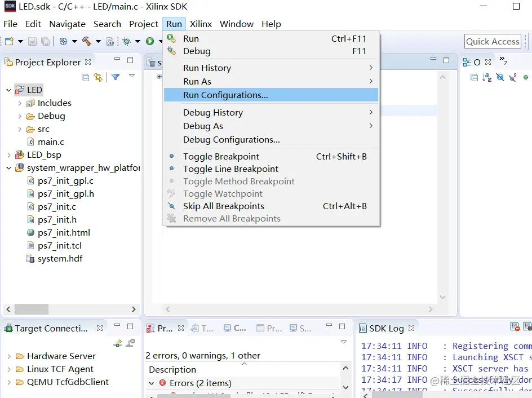
Task: Click the New wizard toolbar icon
Action: (x=9, y=41)
